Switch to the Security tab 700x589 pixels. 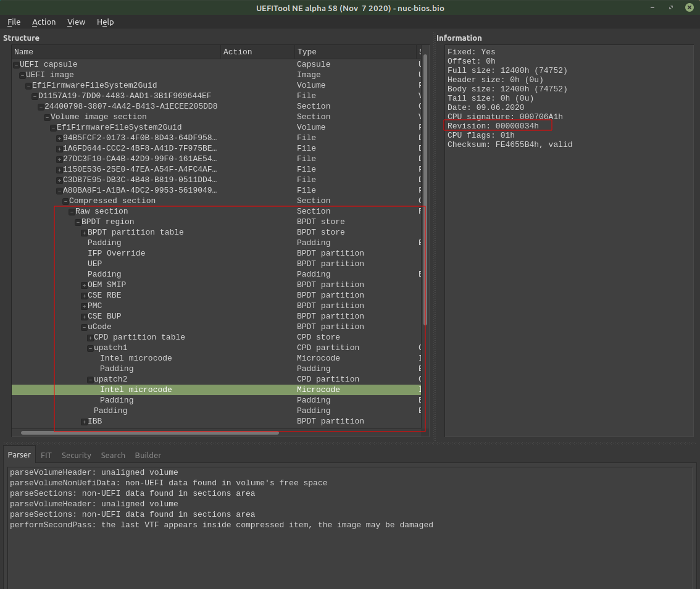[77, 455]
